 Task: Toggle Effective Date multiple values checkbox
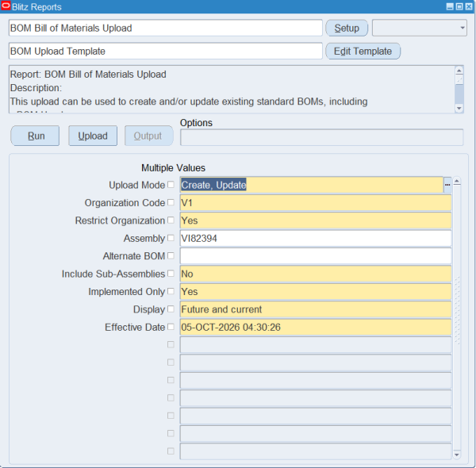[171, 327]
